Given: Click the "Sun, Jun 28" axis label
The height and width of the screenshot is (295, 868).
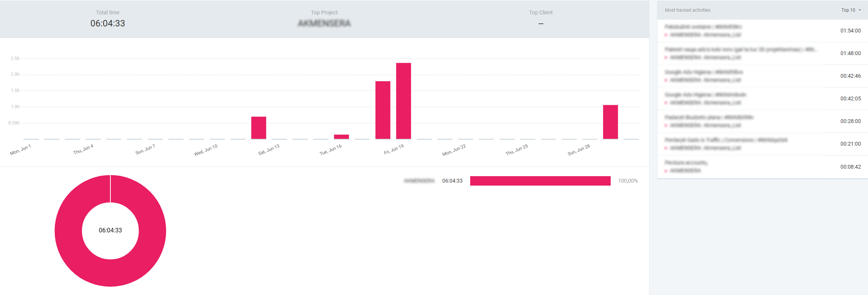Looking at the screenshot, I should [579, 150].
